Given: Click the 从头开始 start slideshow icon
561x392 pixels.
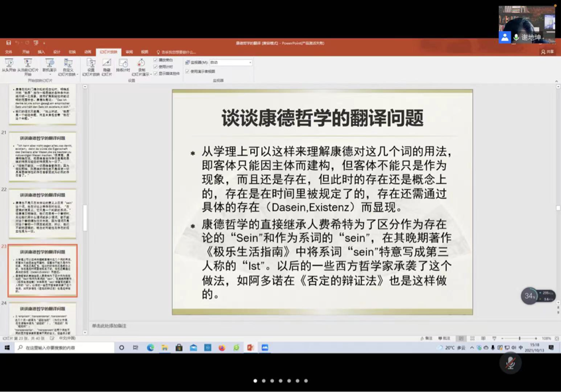Looking at the screenshot, I should click(9, 65).
